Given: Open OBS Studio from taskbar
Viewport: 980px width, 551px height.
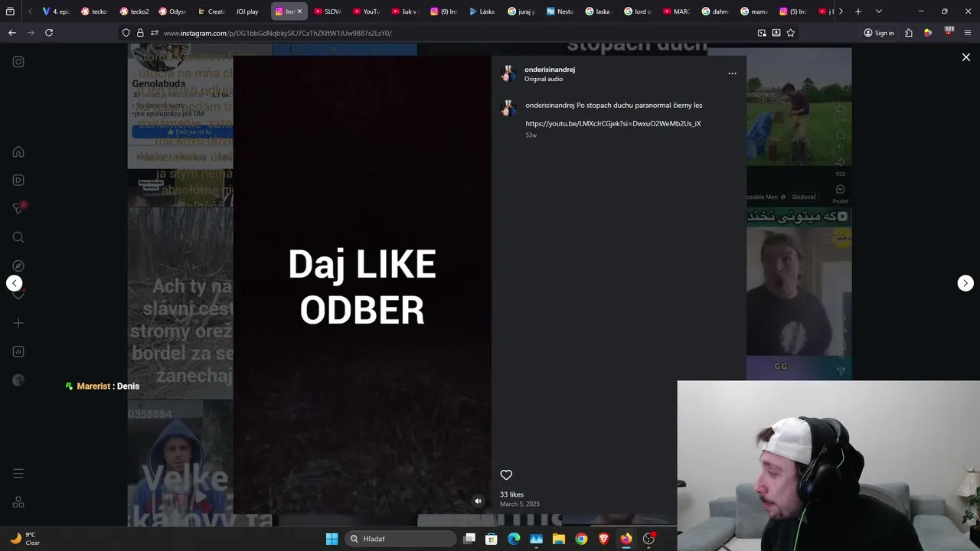Looking at the screenshot, I should (x=648, y=539).
